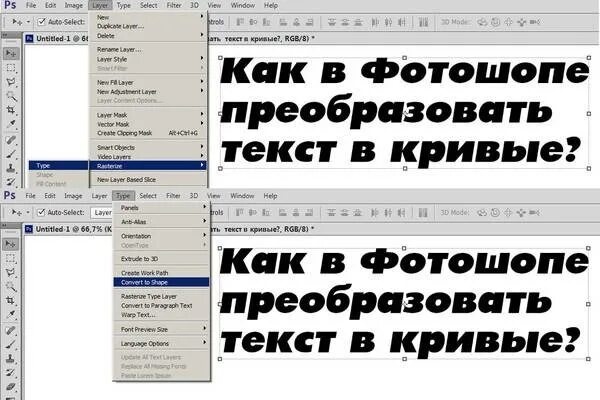Open the Help menu in upper menu bar
The width and height of the screenshot is (600, 400).
271,5
